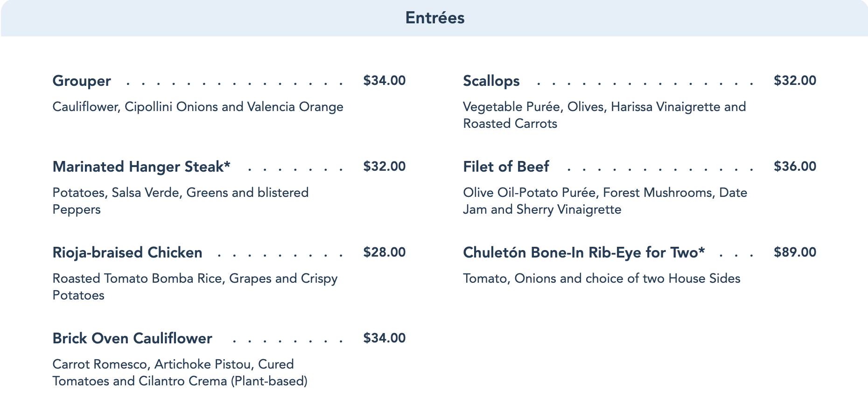This screenshot has width=868, height=418.
Task: Click the Grouper $34.00 price
Action: (384, 81)
